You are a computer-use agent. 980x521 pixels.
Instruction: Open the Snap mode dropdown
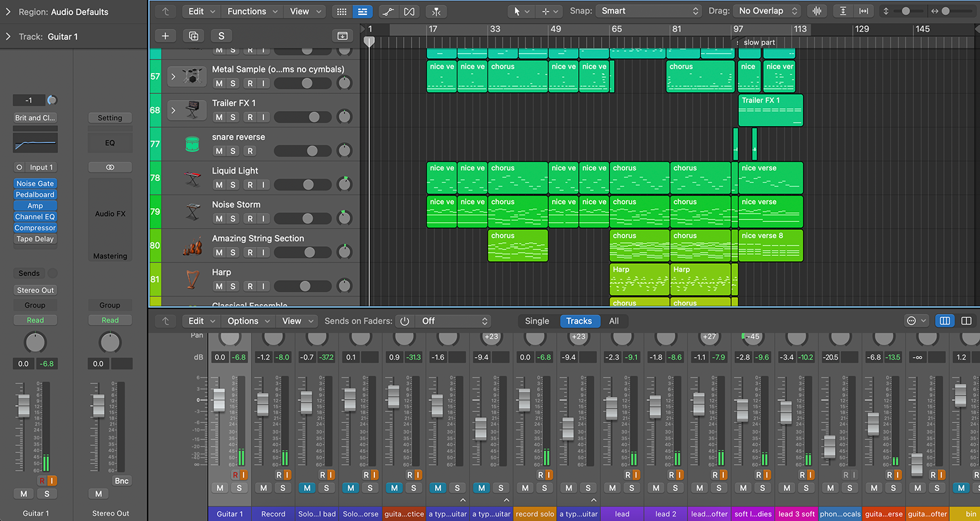647,11
